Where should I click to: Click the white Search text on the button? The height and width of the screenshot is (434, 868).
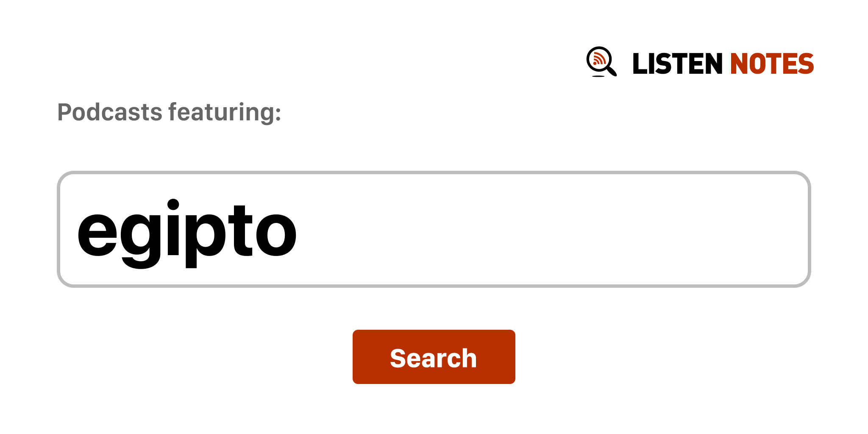coord(434,358)
